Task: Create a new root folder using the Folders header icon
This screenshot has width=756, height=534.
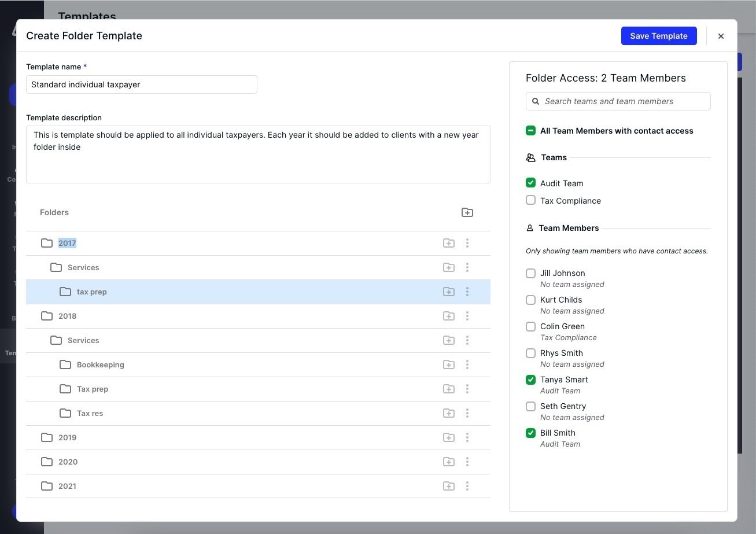Action: [467, 212]
